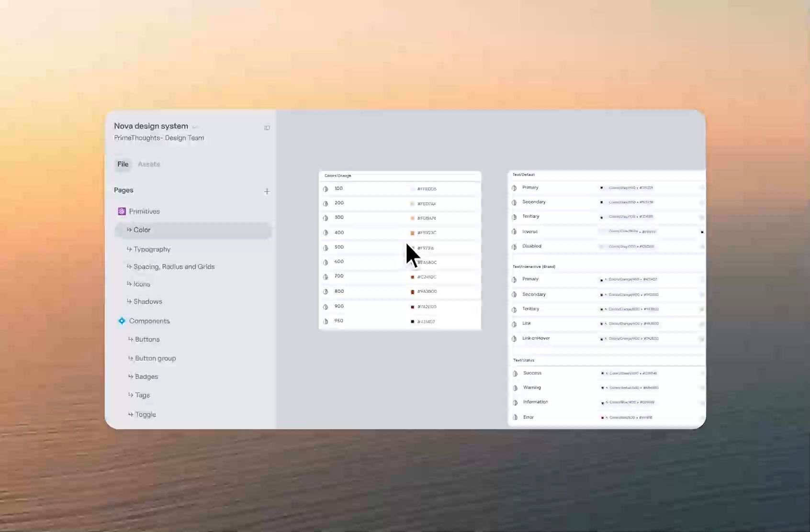This screenshot has width=810, height=532.
Task: Switch to the Assets tab
Action: (x=149, y=164)
